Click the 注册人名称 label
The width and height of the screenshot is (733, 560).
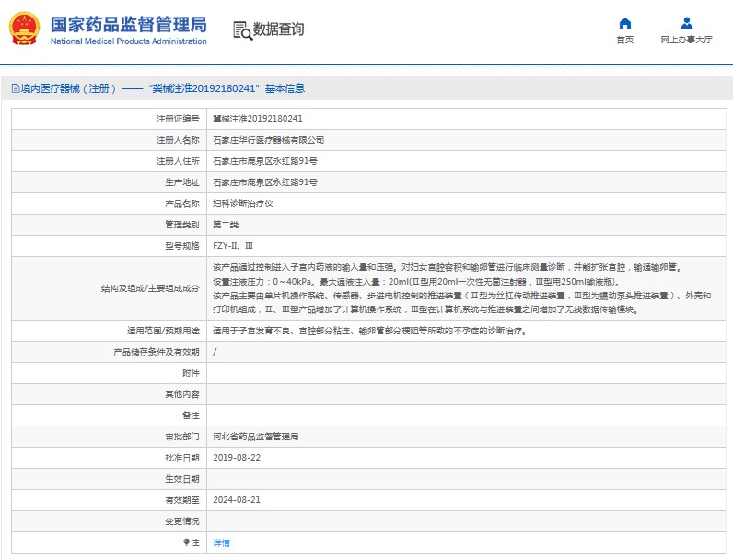tap(178, 140)
